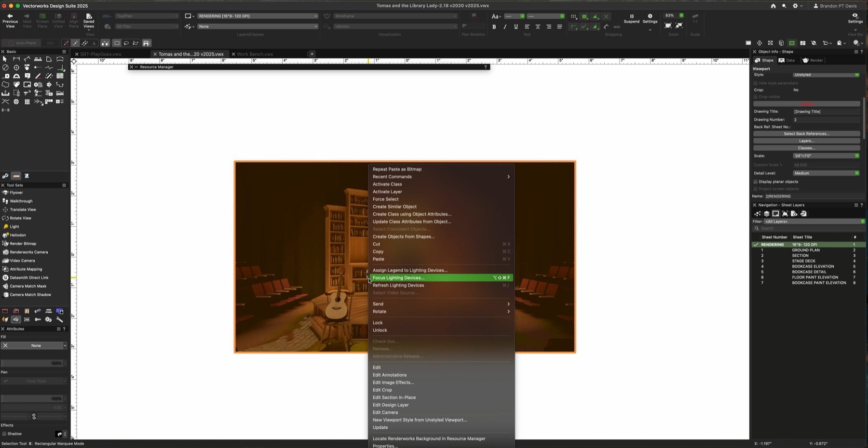Image resolution: width=868 pixels, height=448 pixels.
Task: Click the Select Back References button
Action: point(806,133)
